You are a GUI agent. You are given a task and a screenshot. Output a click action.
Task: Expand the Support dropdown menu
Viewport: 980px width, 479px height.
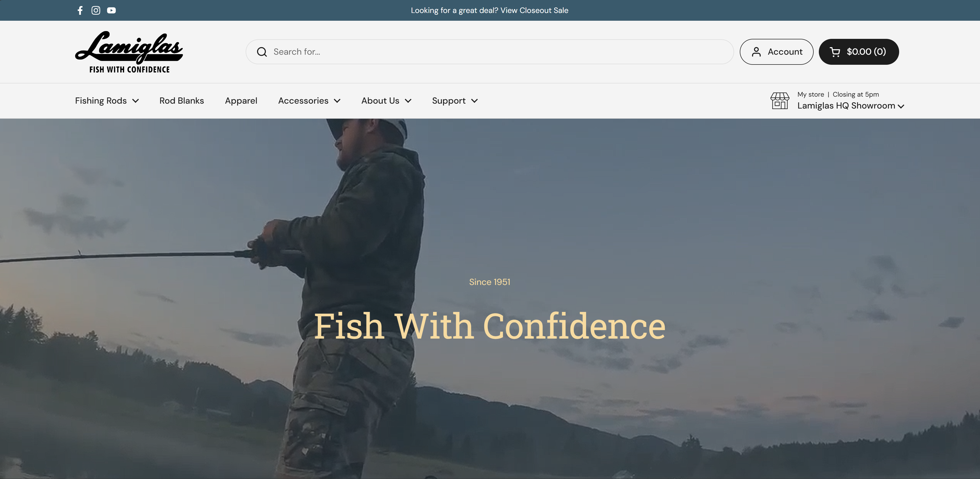[x=455, y=101]
